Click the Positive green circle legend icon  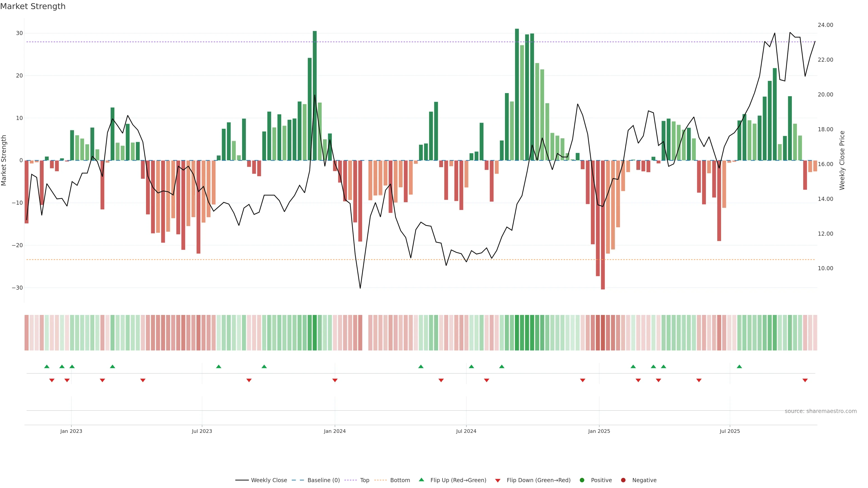(582, 480)
